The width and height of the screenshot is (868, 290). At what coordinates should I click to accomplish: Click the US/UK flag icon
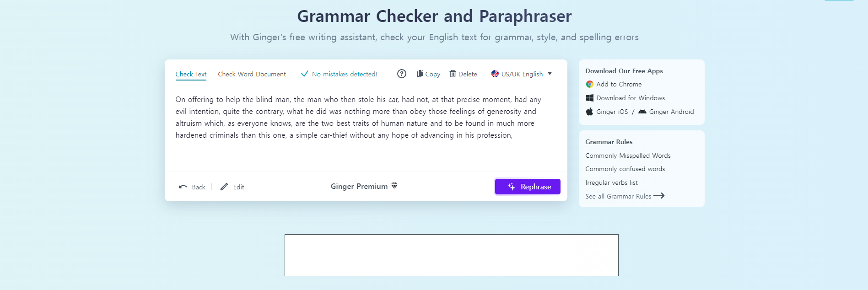tap(495, 74)
